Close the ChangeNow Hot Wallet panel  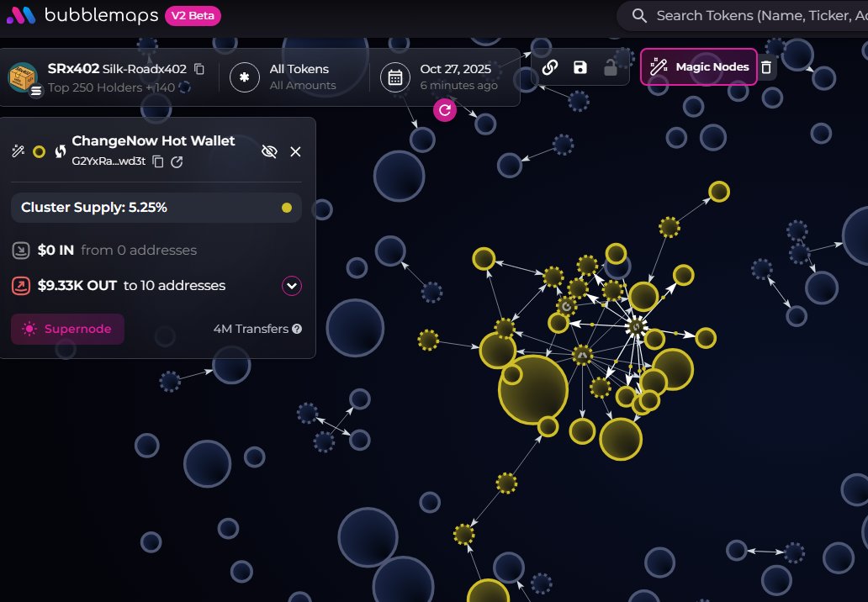295,151
